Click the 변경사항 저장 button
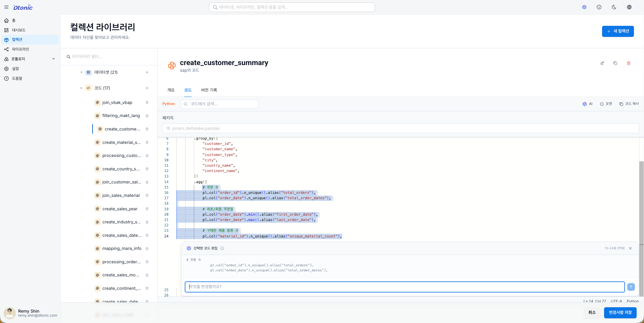 pyautogui.click(x=620, y=312)
